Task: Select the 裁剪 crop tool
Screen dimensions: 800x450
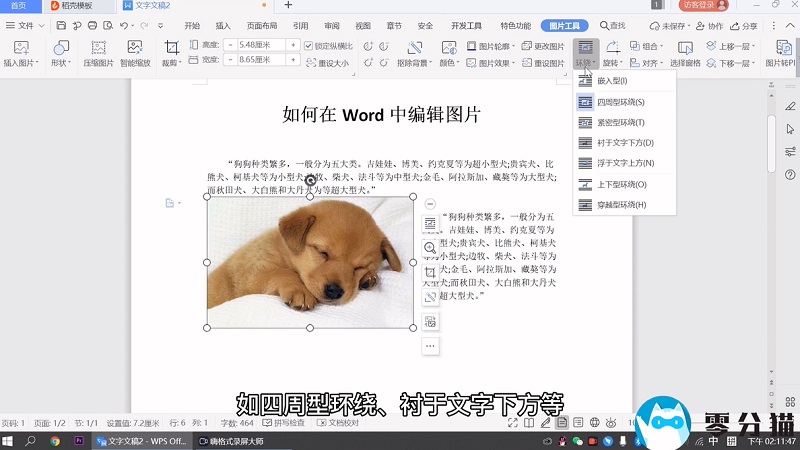Action: coord(171,48)
